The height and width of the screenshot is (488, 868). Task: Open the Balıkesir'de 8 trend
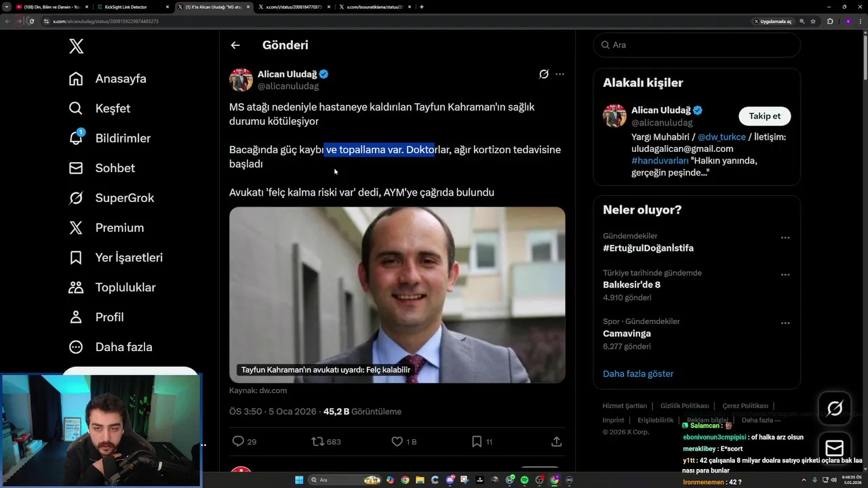631,285
